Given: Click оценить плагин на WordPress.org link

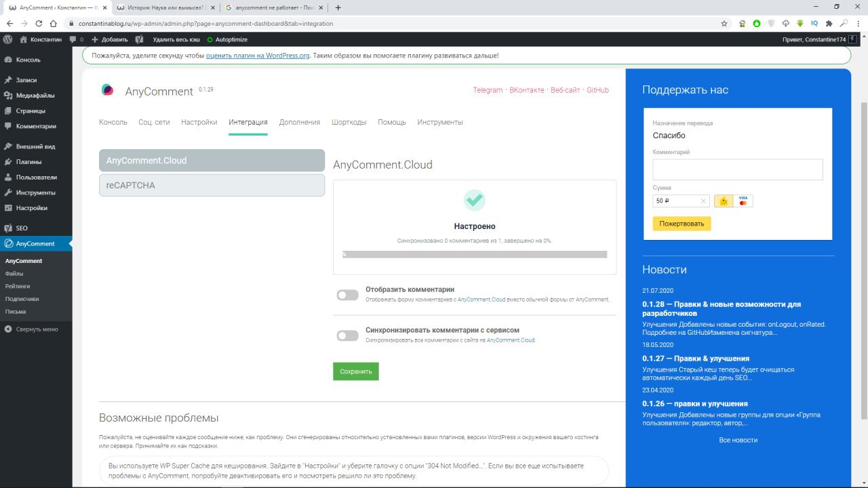Looking at the screenshot, I should click(x=258, y=56).
